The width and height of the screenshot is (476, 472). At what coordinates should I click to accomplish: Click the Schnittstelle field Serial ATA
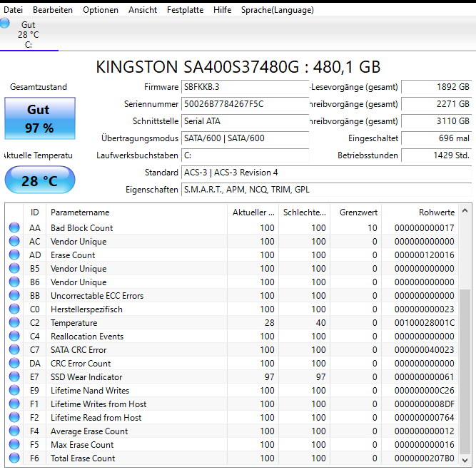click(245, 121)
